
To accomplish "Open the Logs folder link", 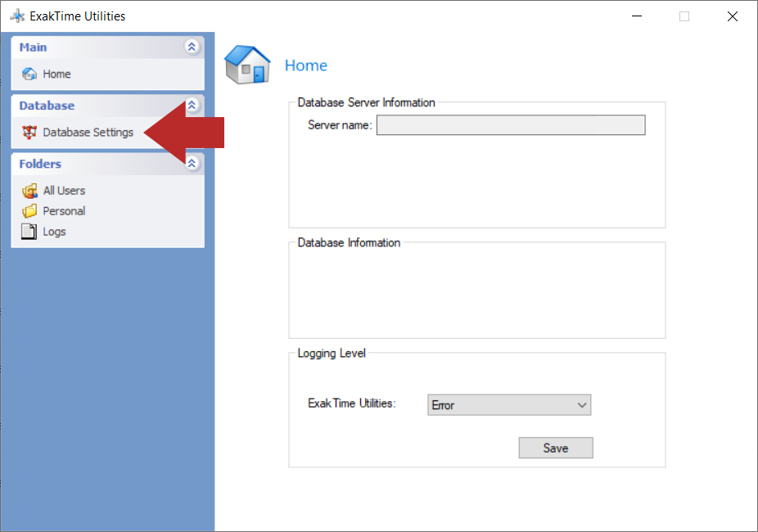I will (54, 232).
